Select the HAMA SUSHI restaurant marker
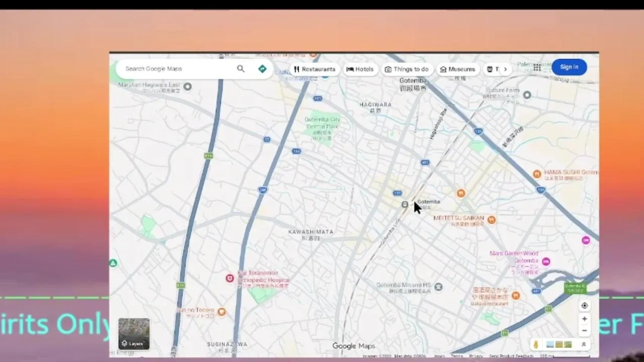Screen dimensions: 644x362 (537, 174)
